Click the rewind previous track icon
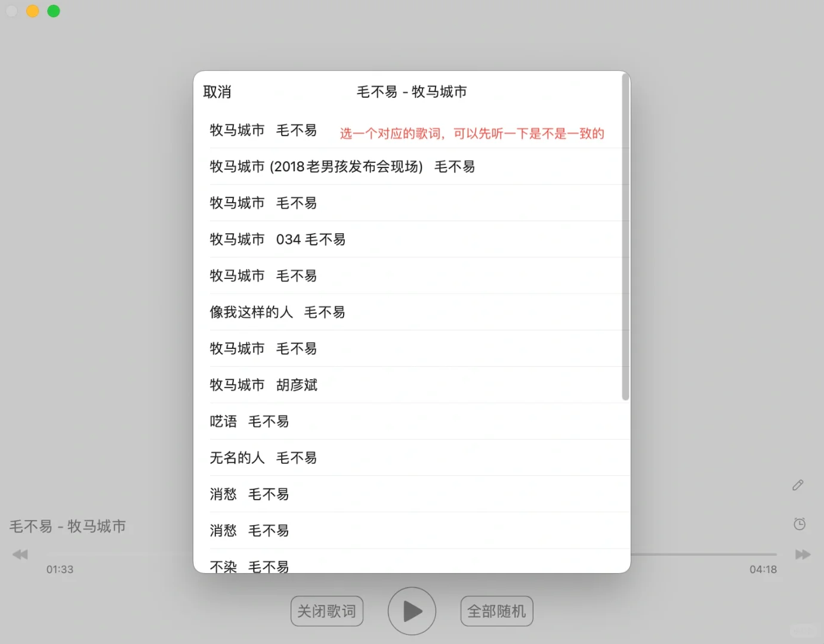 pyautogui.click(x=20, y=554)
